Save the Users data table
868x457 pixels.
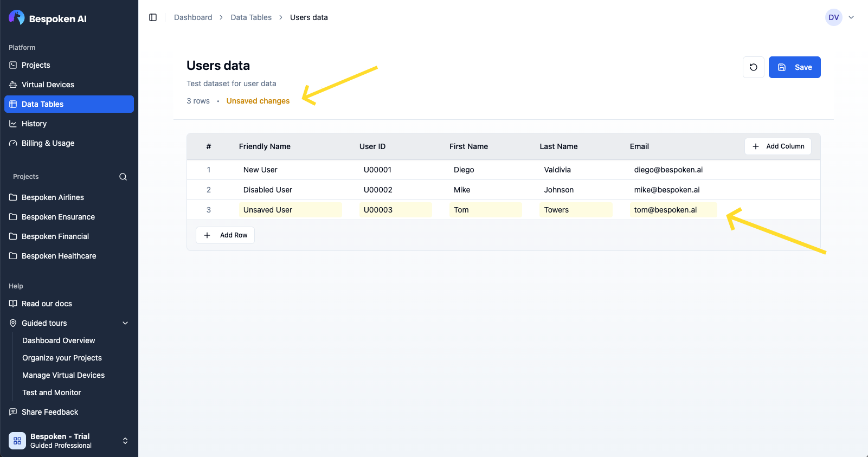point(794,67)
